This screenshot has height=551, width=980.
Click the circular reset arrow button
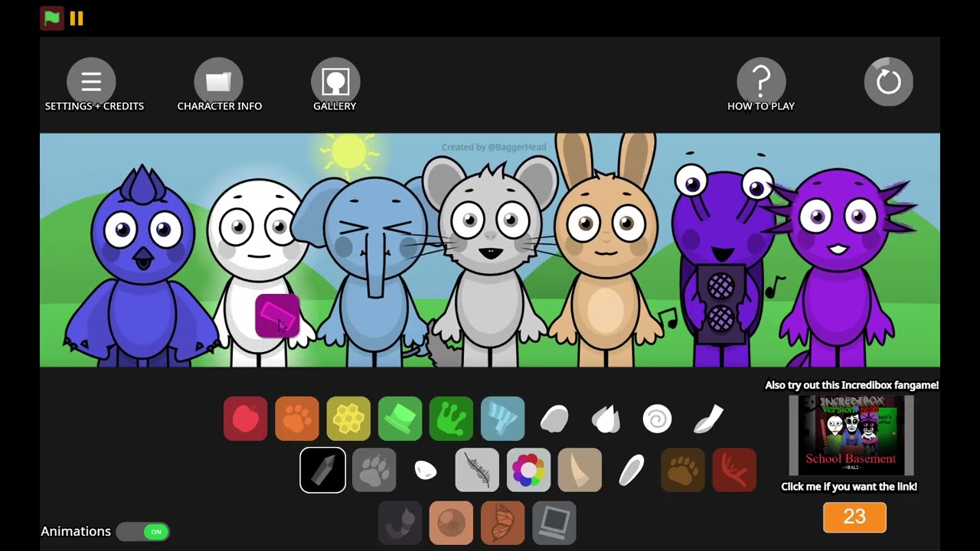(x=889, y=81)
